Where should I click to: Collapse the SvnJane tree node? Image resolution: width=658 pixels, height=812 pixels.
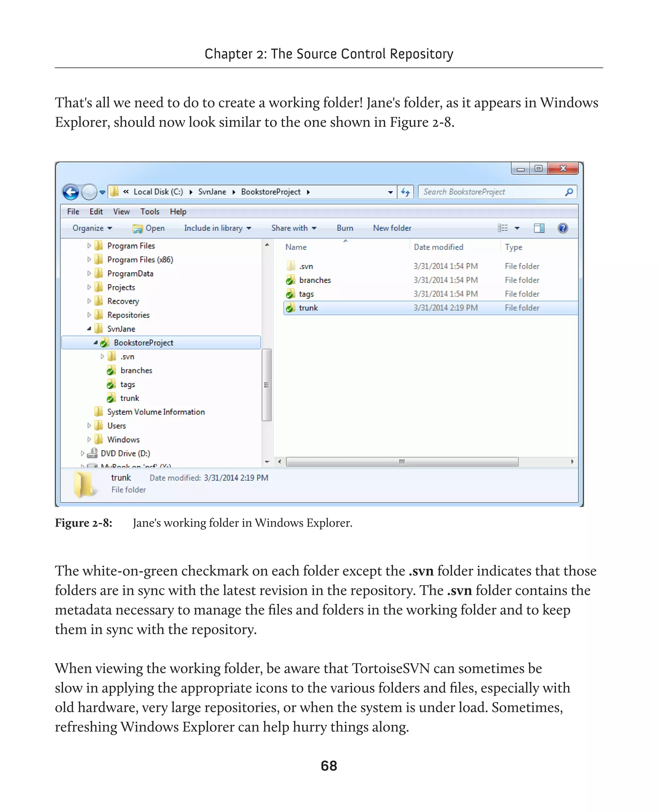pos(89,329)
